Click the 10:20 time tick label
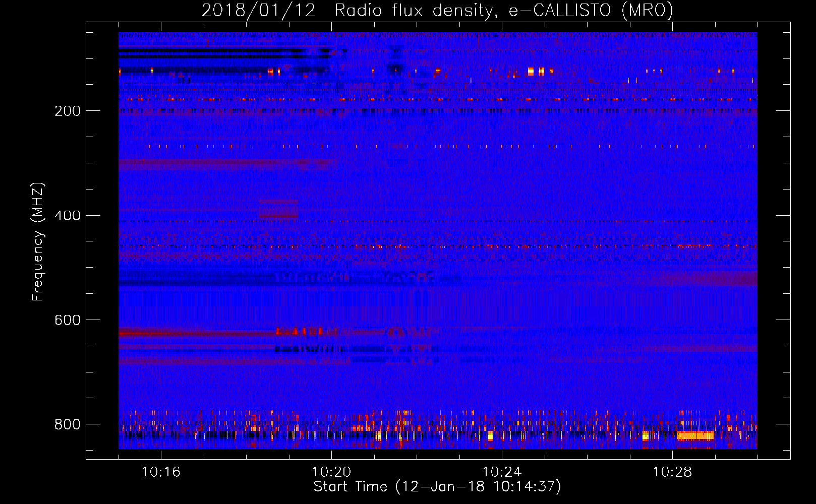816x504 pixels. 331,472
